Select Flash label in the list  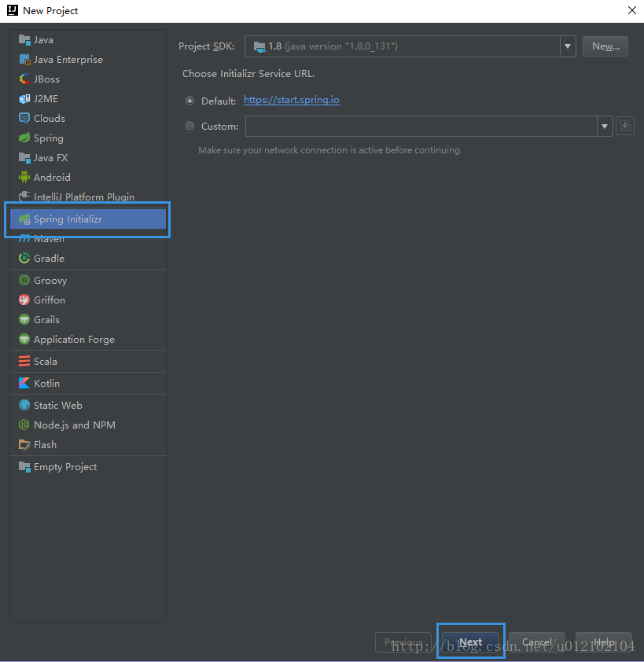pyautogui.click(x=45, y=444)
